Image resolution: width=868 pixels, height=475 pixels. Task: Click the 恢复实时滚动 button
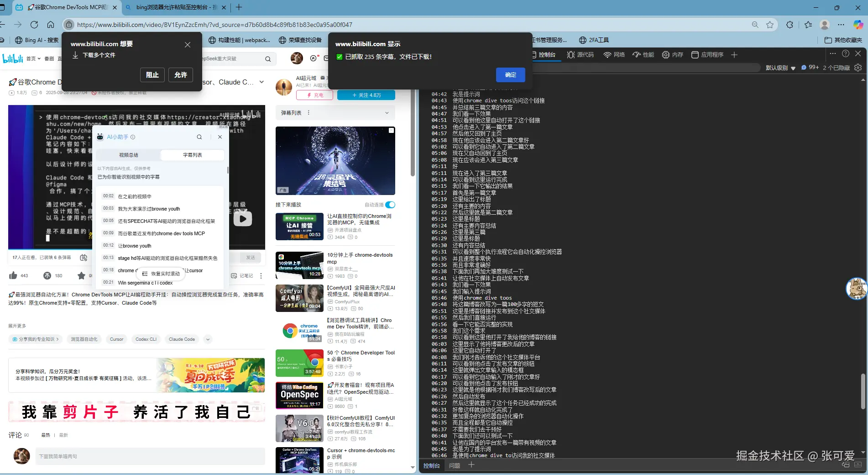click(x=161, y=274)
